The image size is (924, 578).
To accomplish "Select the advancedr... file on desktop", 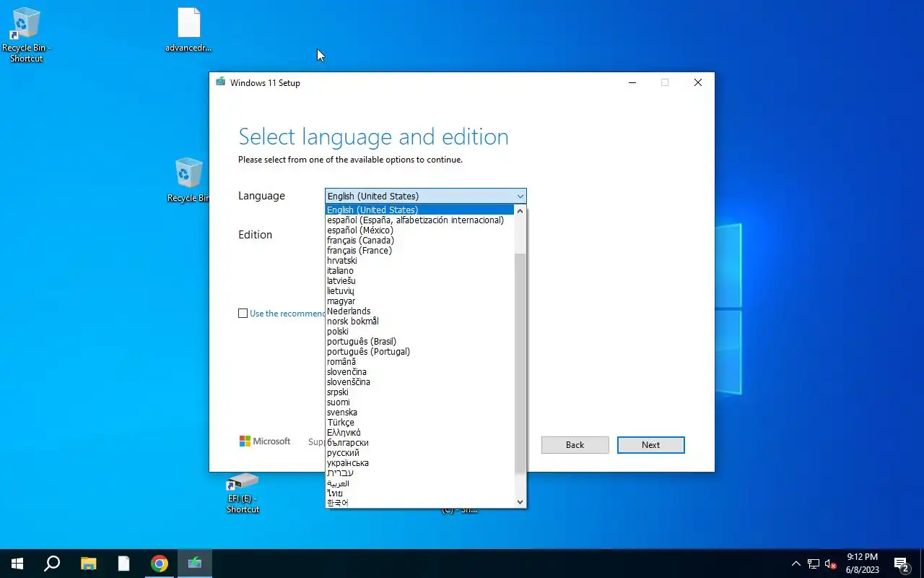I will pos(188,30).
